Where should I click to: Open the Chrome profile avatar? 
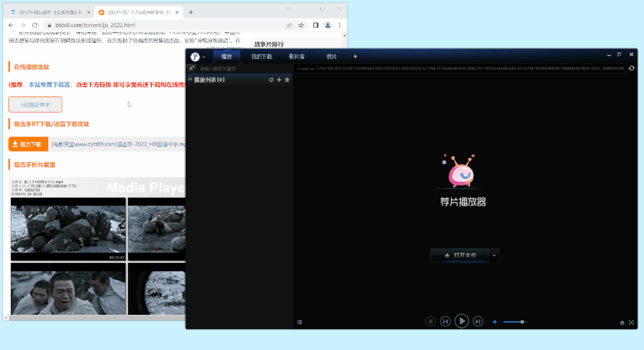click(328, 25)
